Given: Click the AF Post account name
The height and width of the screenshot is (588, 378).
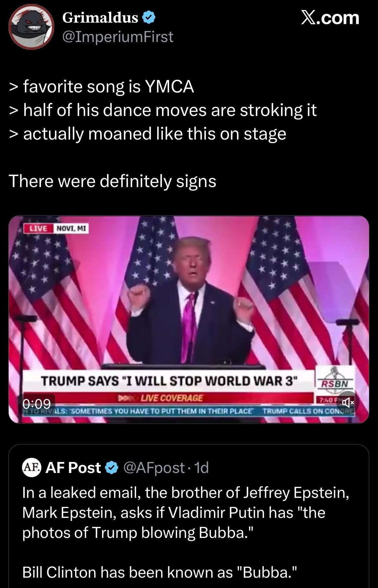Looking at the screenshot, I should tap(73, 467).
